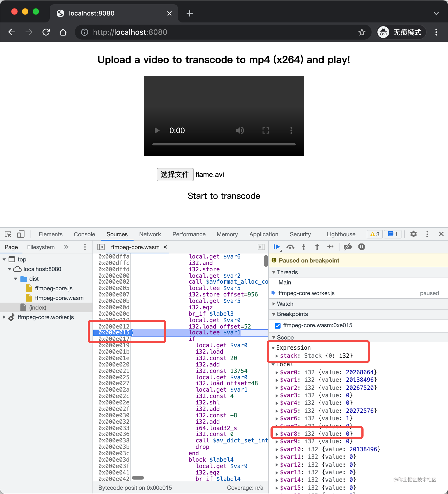Screen dimensions: 448x494
Task: Bookmark this page star icon
Action: pyautogui.click(x=362, y=32)
